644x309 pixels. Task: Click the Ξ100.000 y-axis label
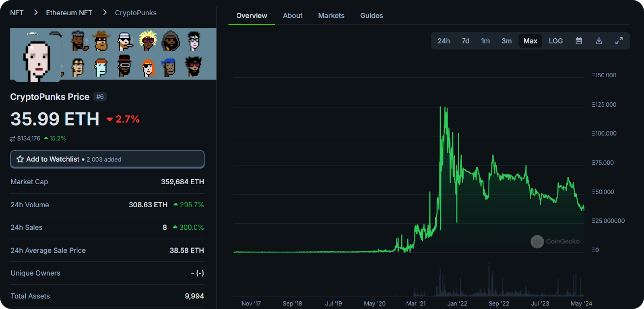tap(604, 134)
